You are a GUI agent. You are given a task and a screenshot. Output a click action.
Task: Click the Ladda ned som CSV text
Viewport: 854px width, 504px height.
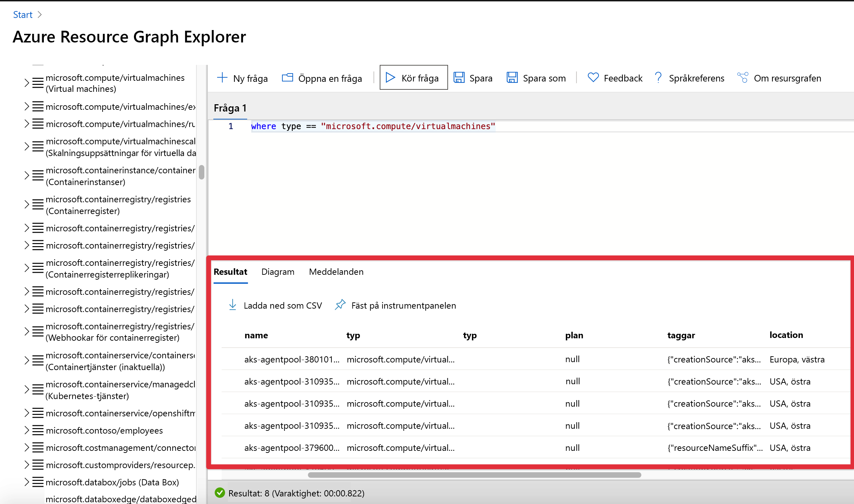pos(283,306)
